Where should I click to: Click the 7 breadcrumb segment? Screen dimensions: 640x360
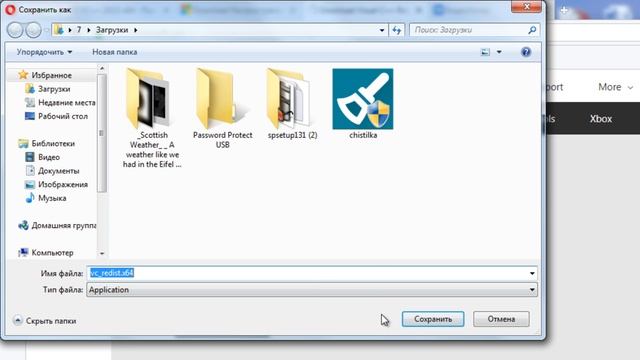pos(79,30)
